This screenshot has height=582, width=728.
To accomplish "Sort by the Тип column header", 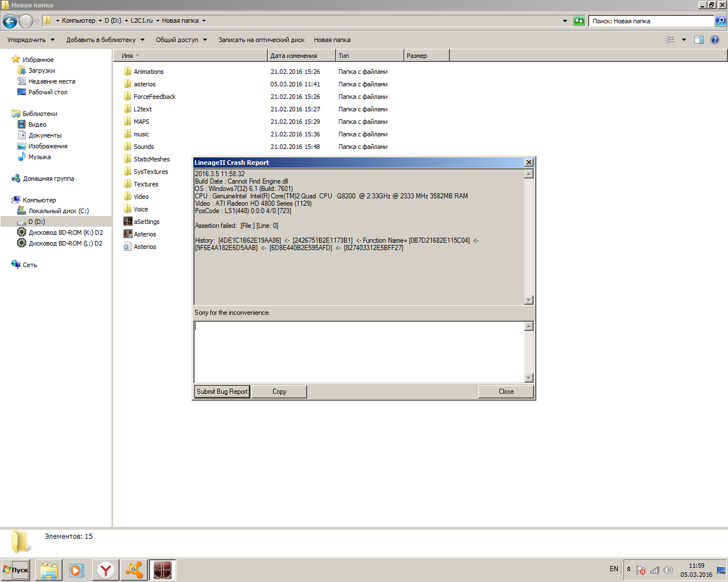I will [x=370, y=56].
